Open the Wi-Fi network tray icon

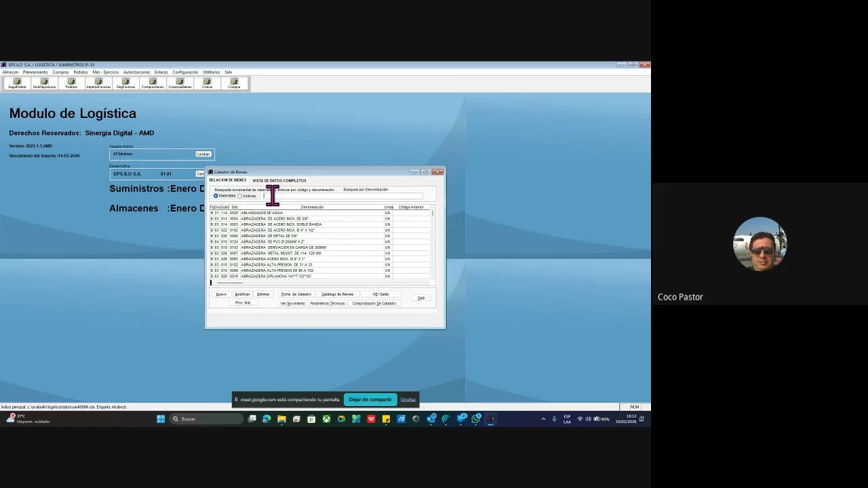point(580,419)
